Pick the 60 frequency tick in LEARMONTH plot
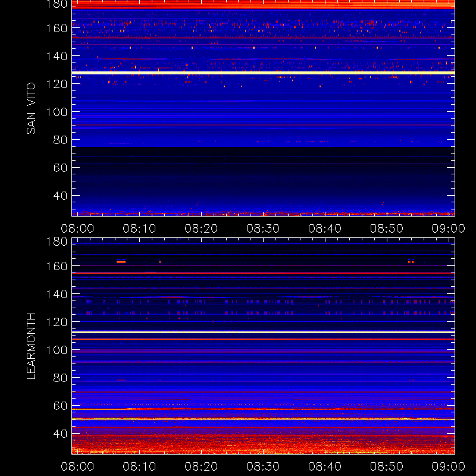This screenshot has width=476, height=476. coord(60,406)
